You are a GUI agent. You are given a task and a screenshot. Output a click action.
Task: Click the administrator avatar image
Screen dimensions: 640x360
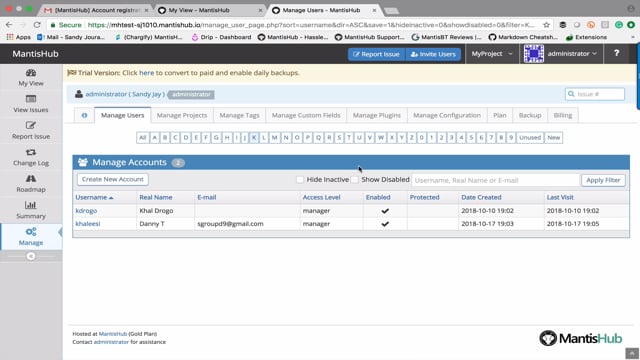(533, 53)
